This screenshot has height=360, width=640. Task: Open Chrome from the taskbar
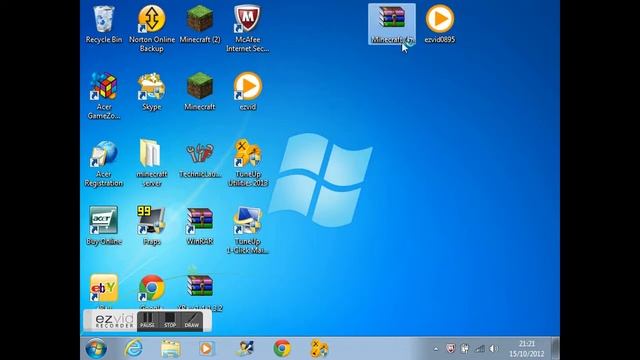[x=282, y=349]
